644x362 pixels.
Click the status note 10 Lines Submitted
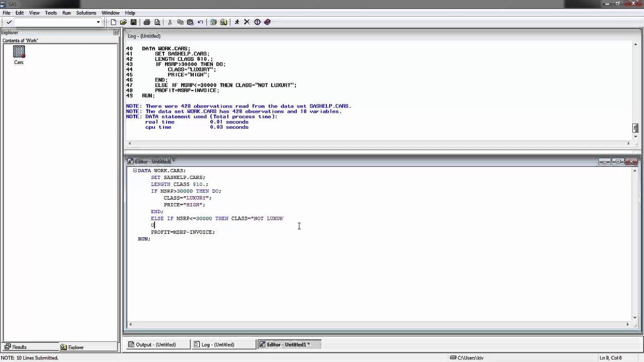pyautogui.click(x=29, y=358)
